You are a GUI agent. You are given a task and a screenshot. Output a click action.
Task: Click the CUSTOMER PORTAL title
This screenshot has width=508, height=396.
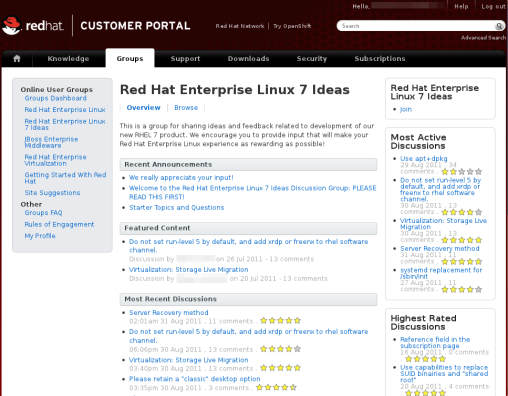[135, 26]
